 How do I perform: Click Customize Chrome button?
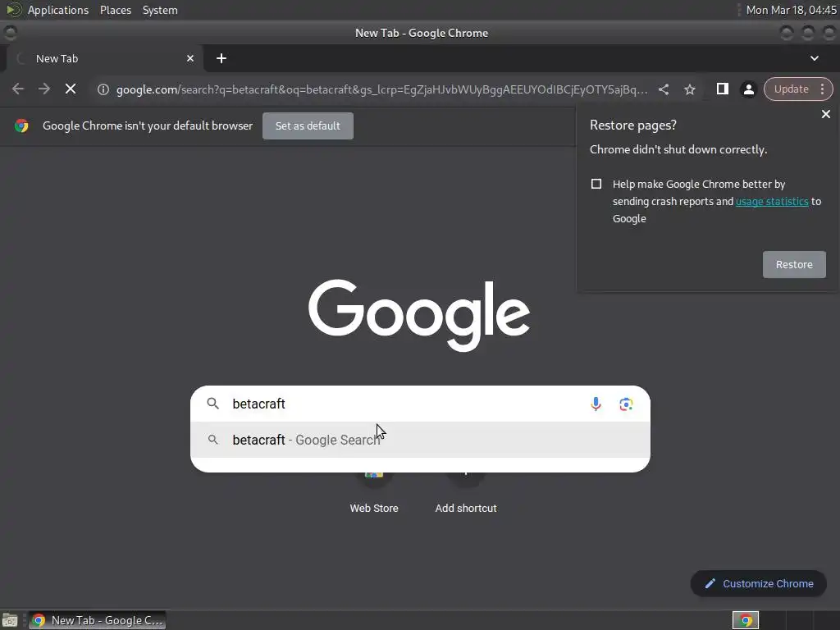pyautogui.click(x=758, y=583)
